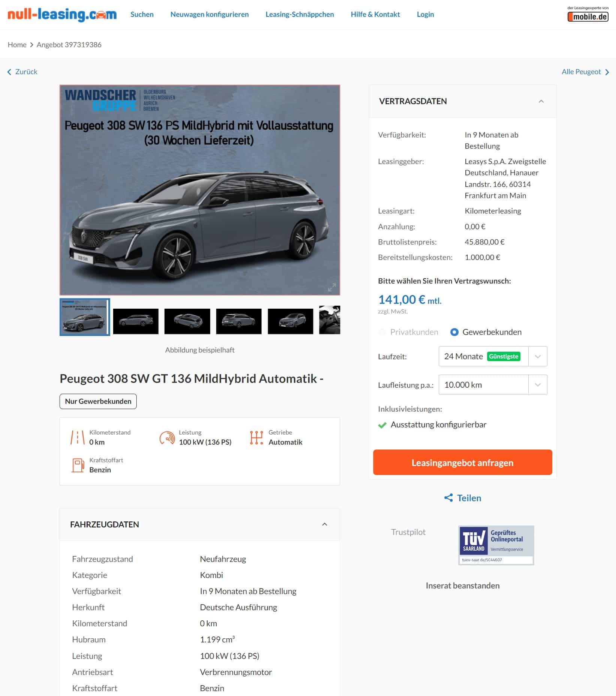Open the Leasing-Schnäppchen menu item
This screenshot has height=696, width=616.
[300, 14]
